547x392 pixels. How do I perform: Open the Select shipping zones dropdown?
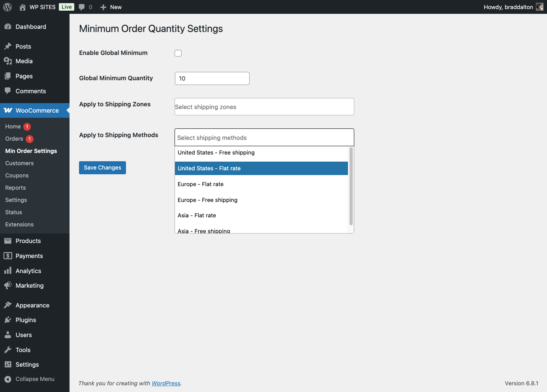[x=264, y=107]
